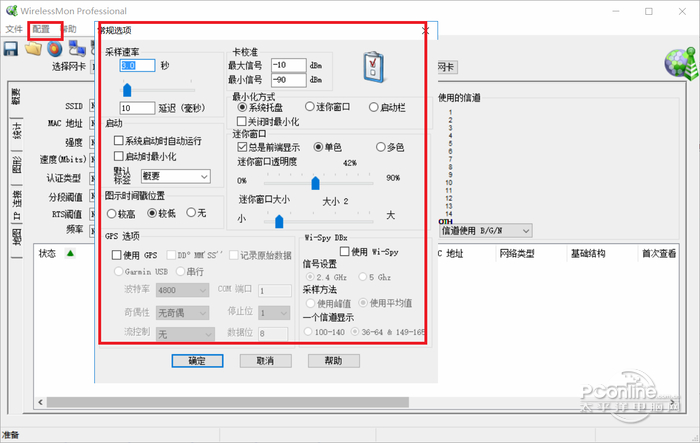Tick the 使用 Wi-Spy checkbox
Viewport: 700px width, 443px height.
(x=344, y=251)
